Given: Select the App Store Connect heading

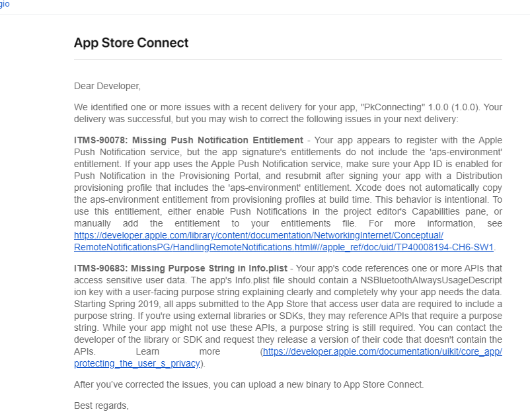Looking at the screenshot, I should click(131, 42).
